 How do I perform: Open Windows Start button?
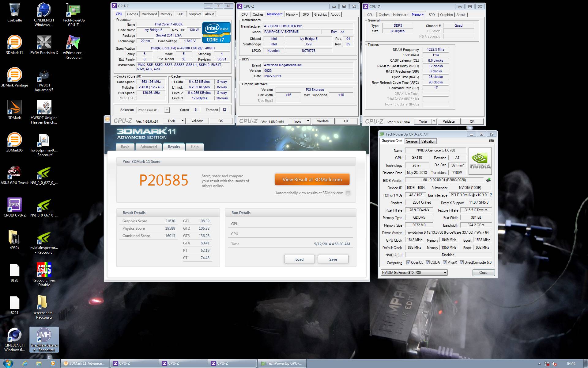(8, 363)
